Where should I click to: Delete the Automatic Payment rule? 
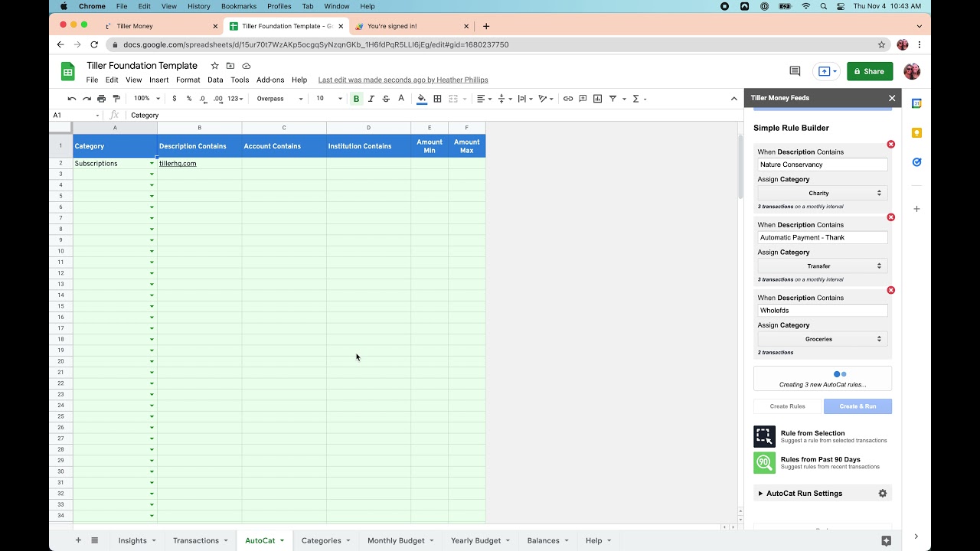point(890,217)
